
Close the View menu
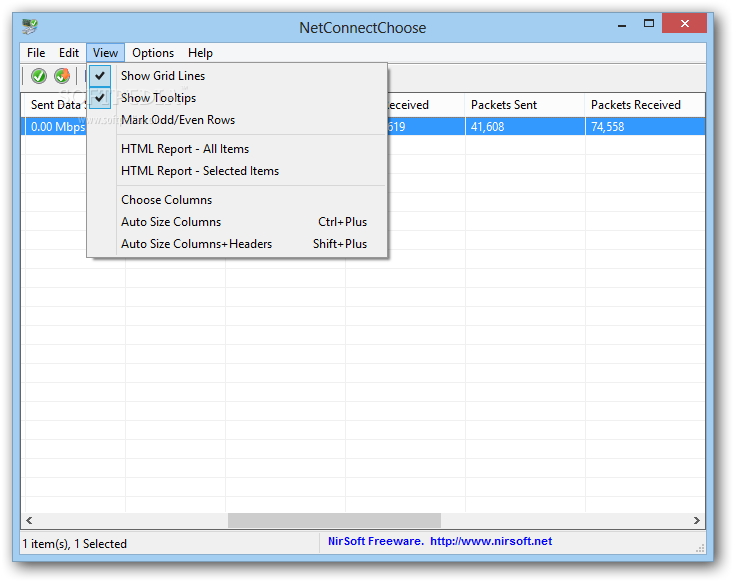pyautogui.click(x=105, y=53)
